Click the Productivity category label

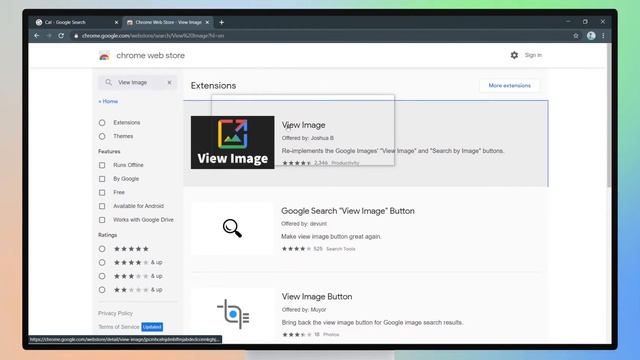(x=345, y=163)
